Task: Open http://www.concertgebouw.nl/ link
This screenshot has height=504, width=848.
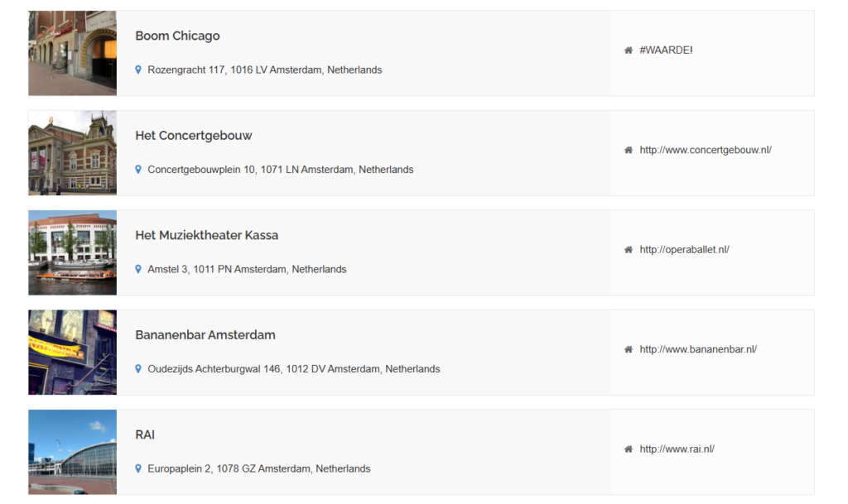Action: (705, 151)
